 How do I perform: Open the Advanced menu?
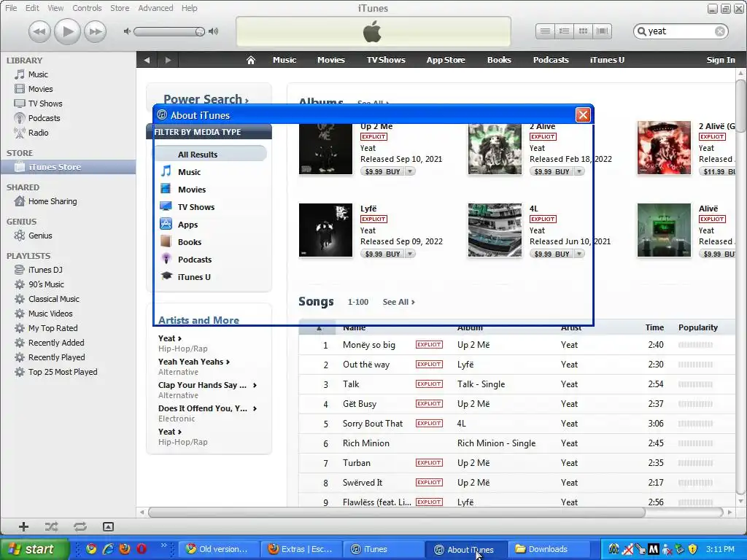click(x=155, y=8)
